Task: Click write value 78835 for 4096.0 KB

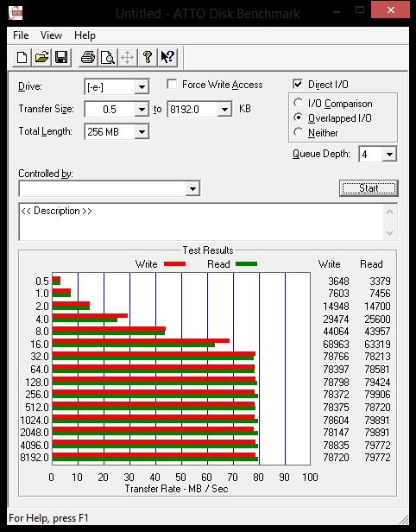Action: coord(336,445)
